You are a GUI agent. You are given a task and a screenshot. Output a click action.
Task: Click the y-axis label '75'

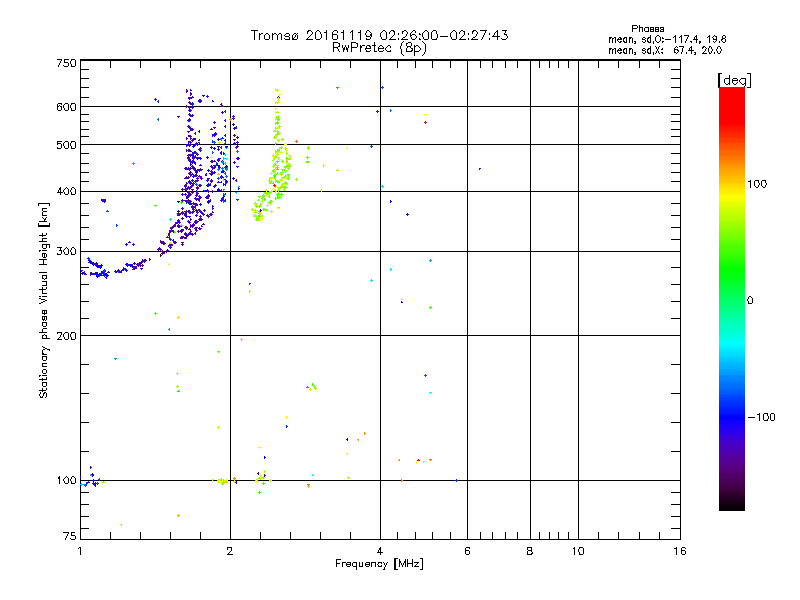point(70,536)
